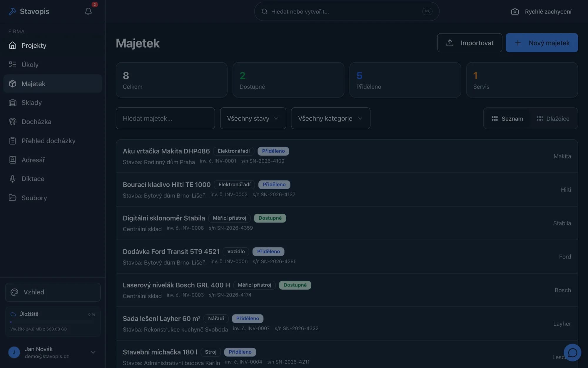Open the Všechny kategorie dropdown
The image size is (588, 368).
click(330, 118)
